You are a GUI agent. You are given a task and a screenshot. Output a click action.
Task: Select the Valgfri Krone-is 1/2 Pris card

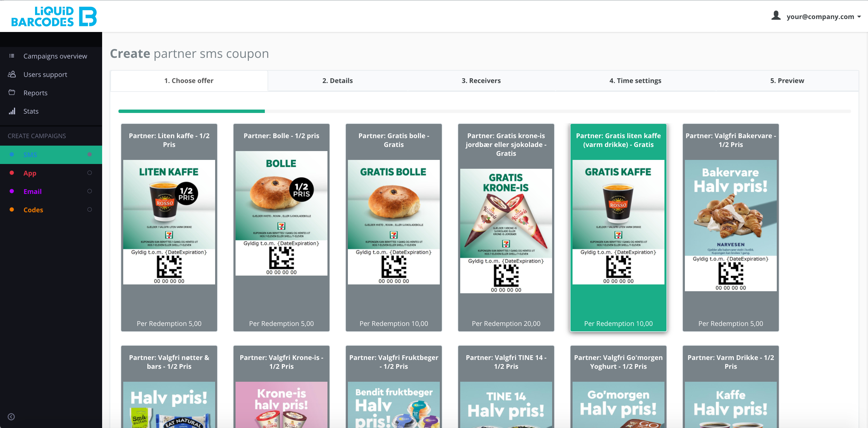pyautogui.click(x=282, y=387)
